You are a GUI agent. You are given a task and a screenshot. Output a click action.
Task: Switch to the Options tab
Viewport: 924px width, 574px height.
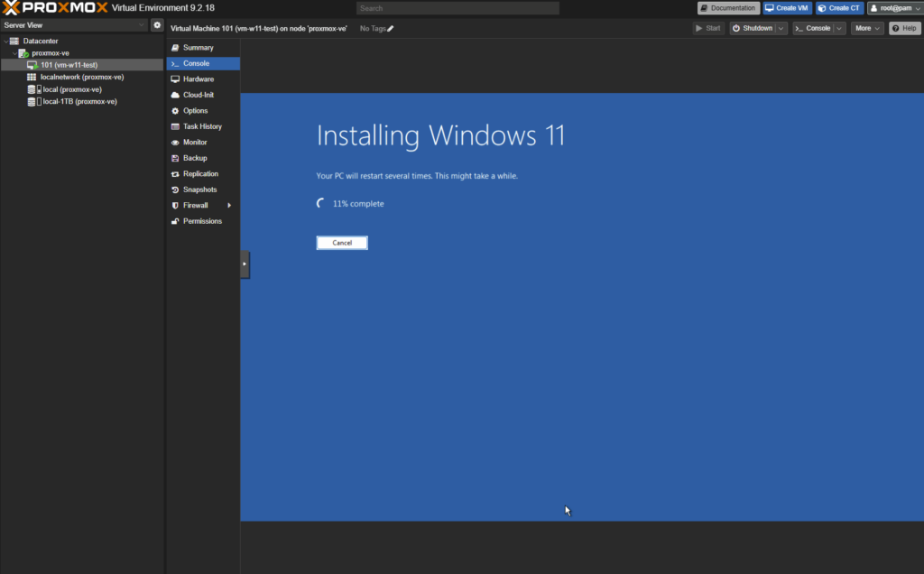pos(203,111)
